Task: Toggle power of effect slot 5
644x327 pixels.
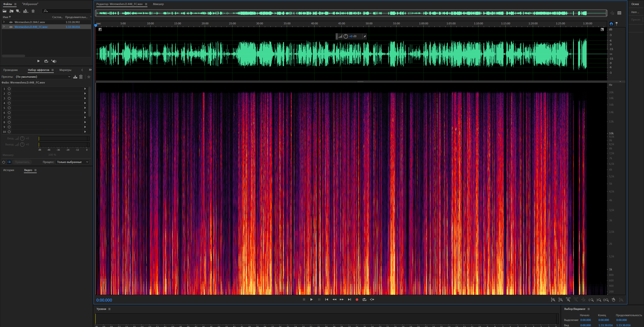Action: [x=9, y=108]
